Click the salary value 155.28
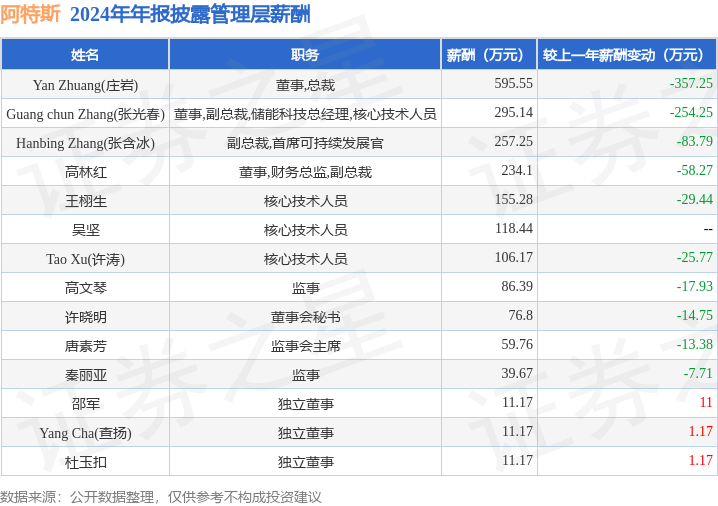The width and height of the screenshot is (718, 506). point(513,199)
